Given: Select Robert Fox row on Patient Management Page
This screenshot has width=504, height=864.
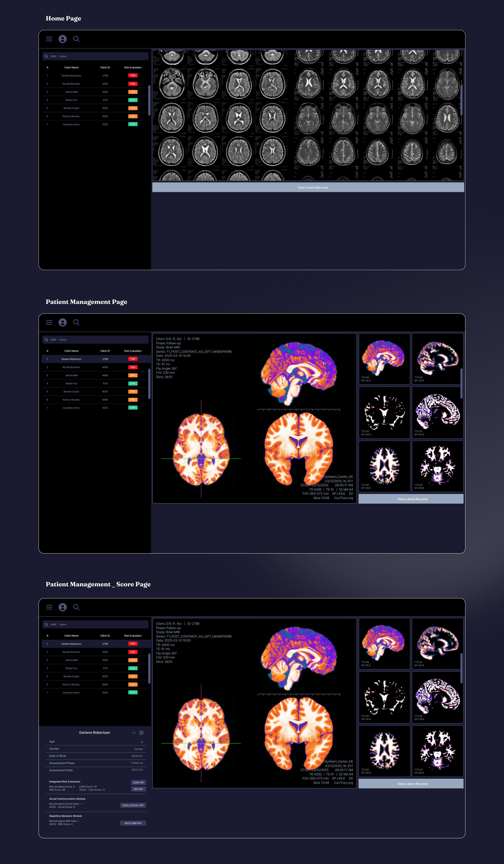Looking at the screenshot, I should click(x=71, y=383).
